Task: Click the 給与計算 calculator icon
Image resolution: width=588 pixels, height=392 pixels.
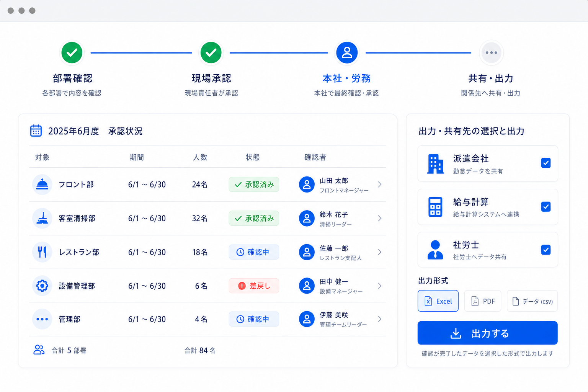Action: [435, 207]
